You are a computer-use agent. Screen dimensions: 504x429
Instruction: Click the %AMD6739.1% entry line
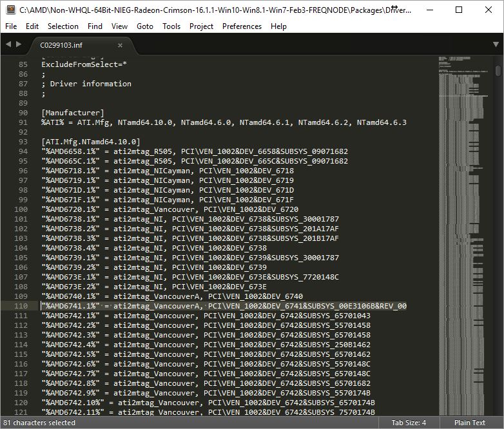(x=190, y=258)
